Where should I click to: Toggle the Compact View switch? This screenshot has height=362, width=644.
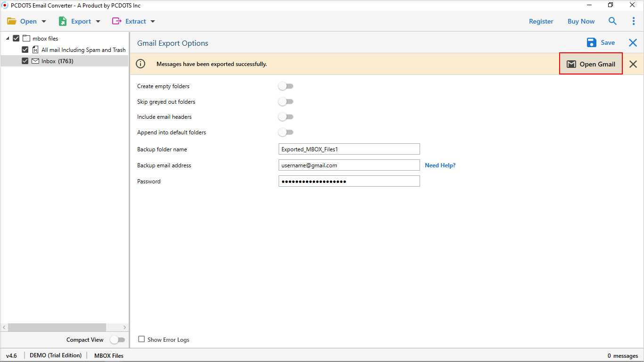(117, 340)
